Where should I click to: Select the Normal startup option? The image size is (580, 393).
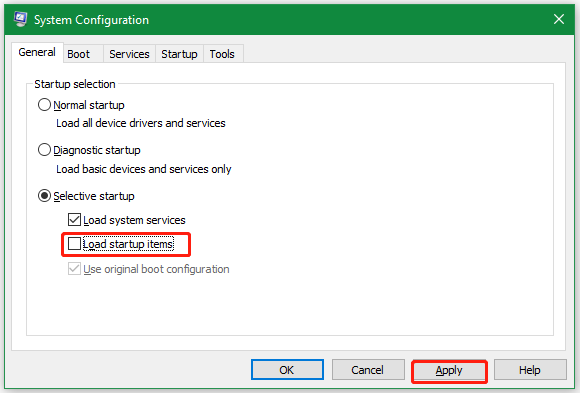44,105
